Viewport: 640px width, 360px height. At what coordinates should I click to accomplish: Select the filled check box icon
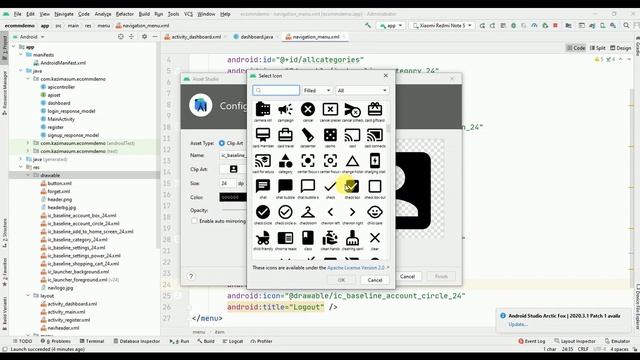pyautogui.click(x=352, y=187)
